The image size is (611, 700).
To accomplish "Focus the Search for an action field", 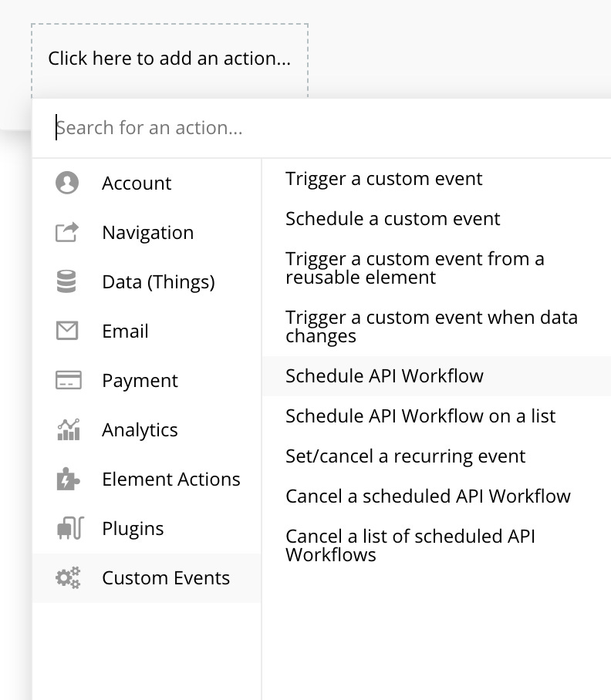I will coord(322,128).
